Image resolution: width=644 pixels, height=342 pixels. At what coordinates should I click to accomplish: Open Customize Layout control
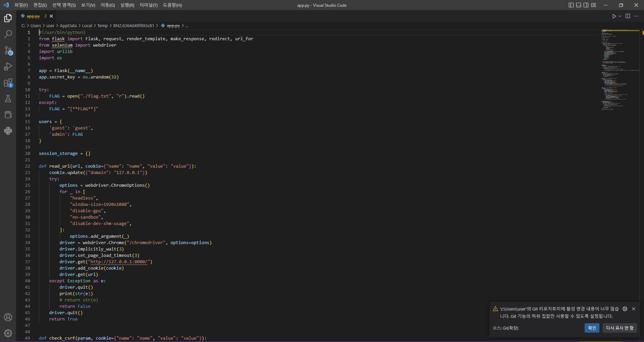coord(594,5)
